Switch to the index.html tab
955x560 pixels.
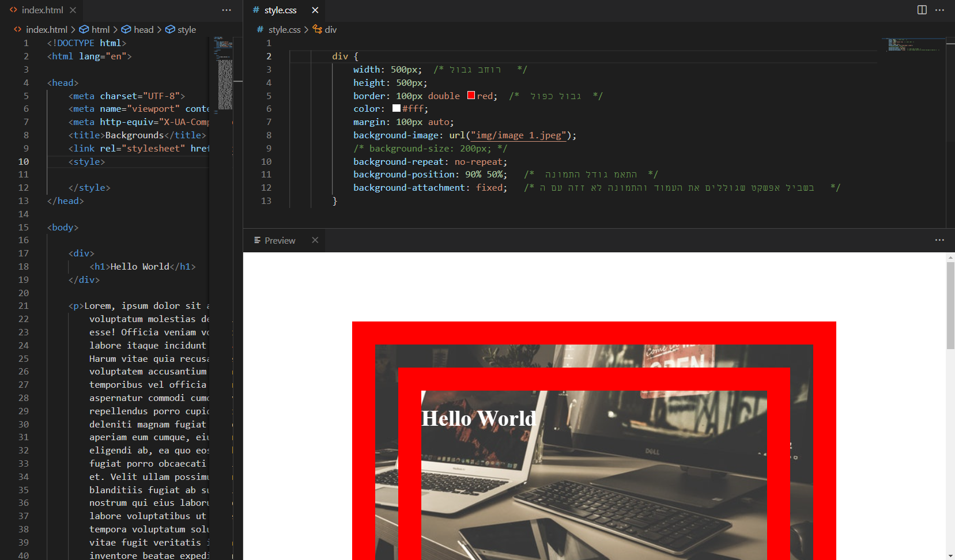[x=42, y=10]
